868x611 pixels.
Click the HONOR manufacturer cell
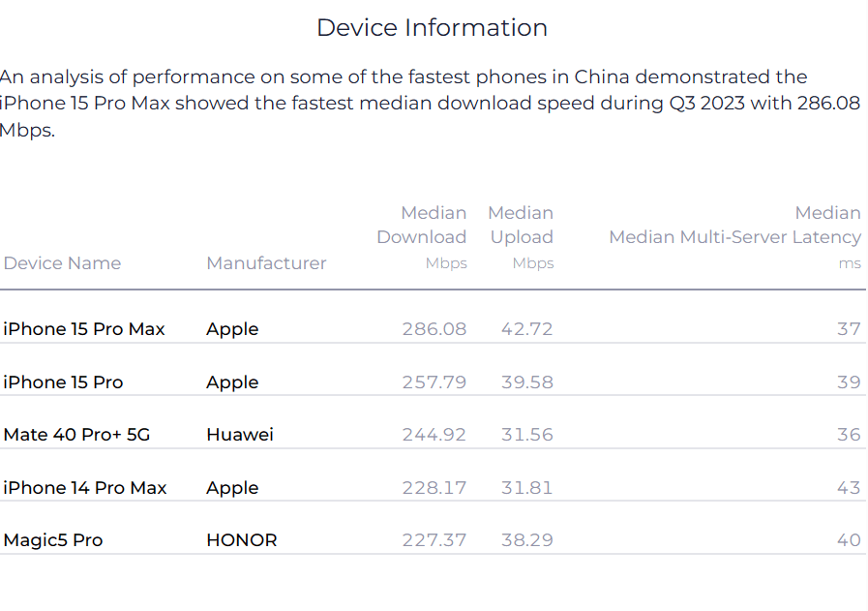click(241, 540)
